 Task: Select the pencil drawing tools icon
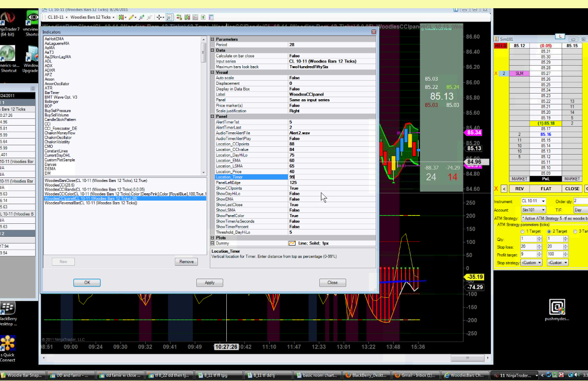point(132,17)
